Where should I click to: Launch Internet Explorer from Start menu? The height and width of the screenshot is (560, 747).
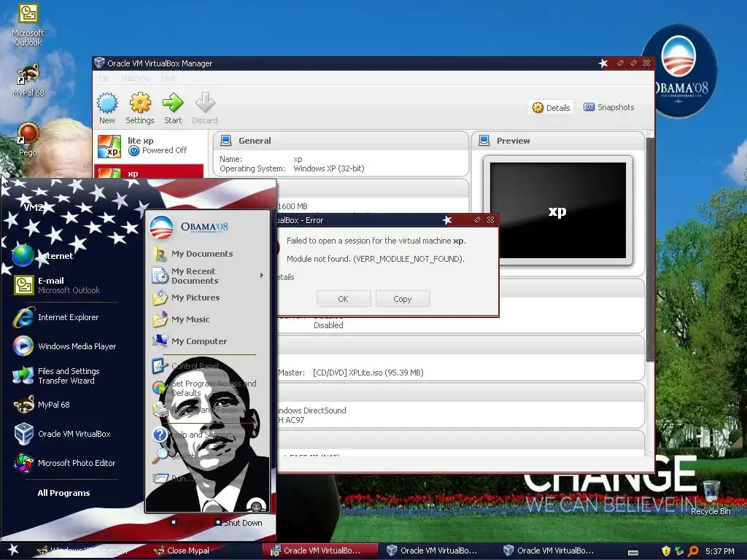point(57,317)
